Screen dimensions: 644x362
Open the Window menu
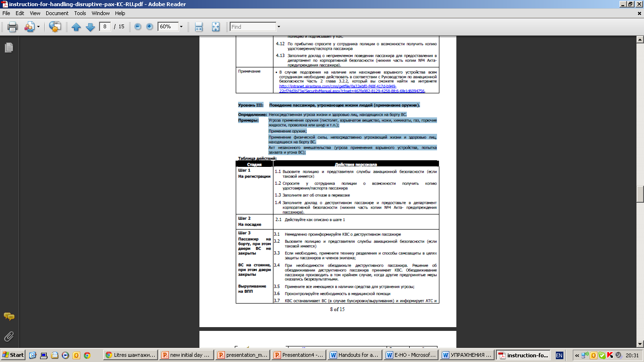pyautogui.click(x=101, y=13)
